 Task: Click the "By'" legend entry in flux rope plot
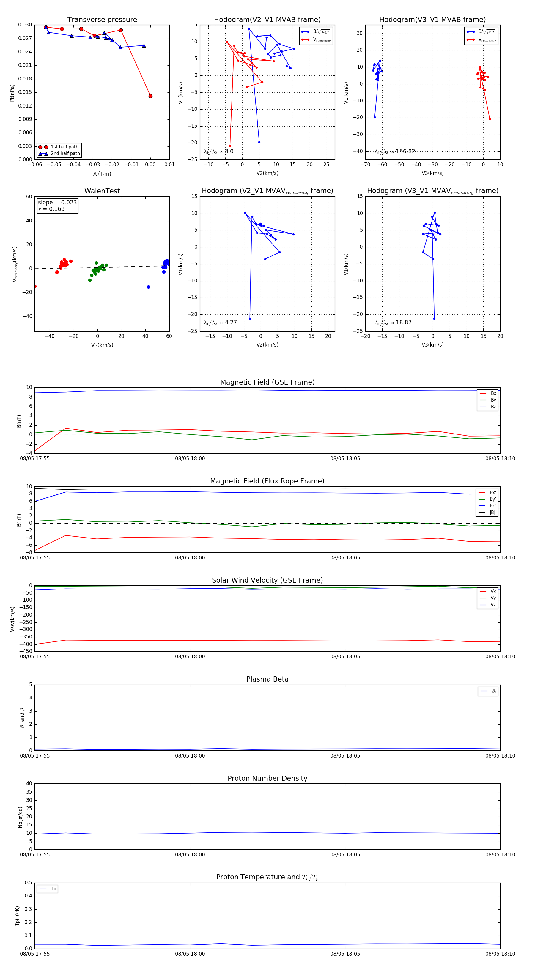coord(487,500)
